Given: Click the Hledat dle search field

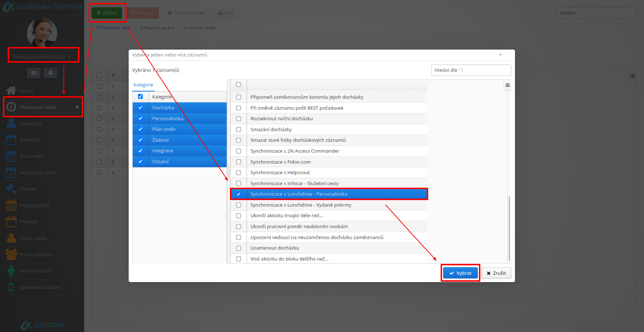Looking at the screenshot, I should [471, 70].
